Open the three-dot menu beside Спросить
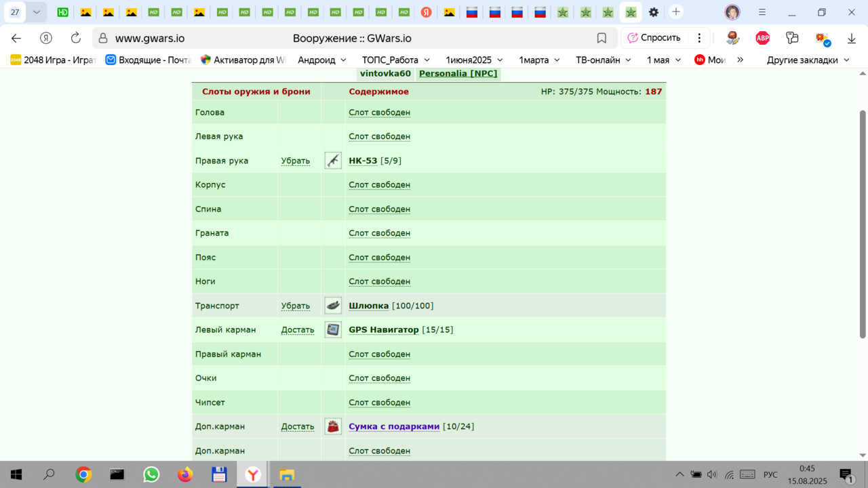Screen dimensions: 868x488 699,38
